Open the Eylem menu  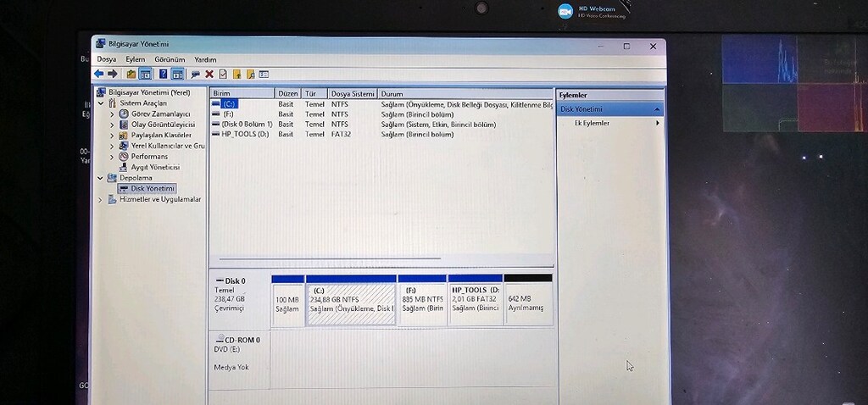tap(135, 59)
